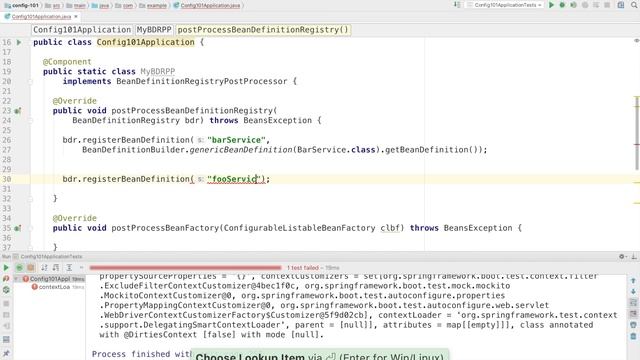Clear console output with the trash icon
The width and height of the screenshot is (640, 360).
point(633,336)
